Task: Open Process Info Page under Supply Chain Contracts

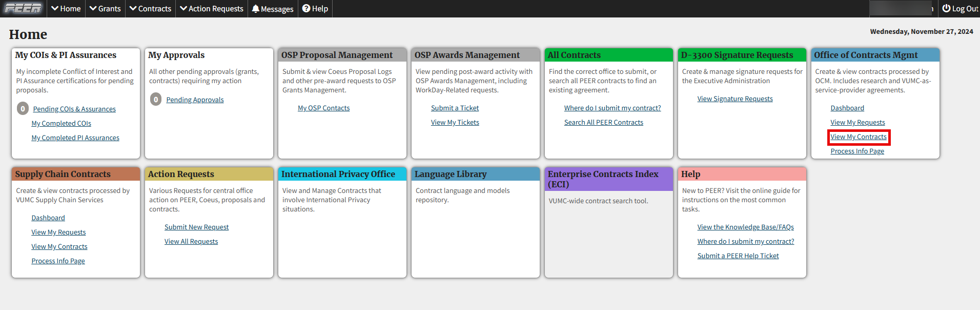Action: (58, 261)
